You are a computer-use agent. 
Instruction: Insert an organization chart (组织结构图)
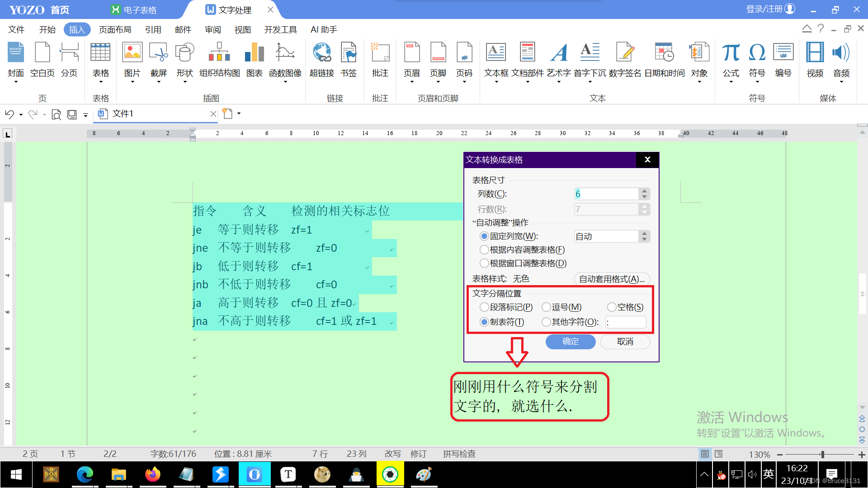click(219, 53)
